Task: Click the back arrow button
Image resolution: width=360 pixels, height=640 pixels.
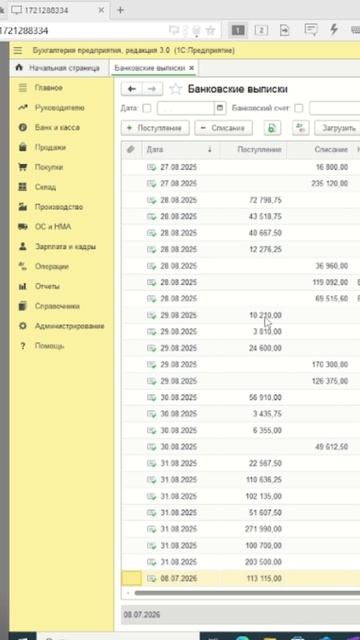Action: pyautogui.click(x=131, y=89)
